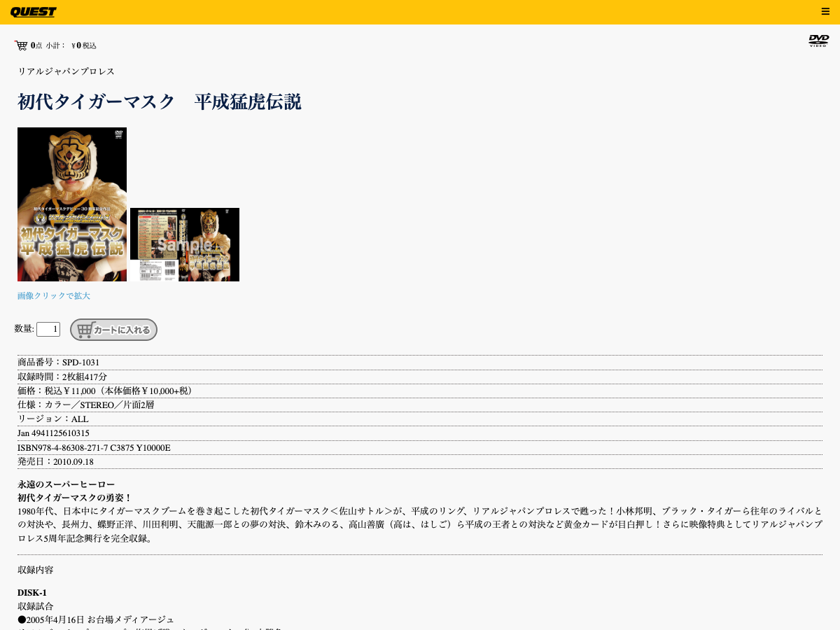Click the 収録内容 section label
Screen dimensions: 840x630
click(x=36, y=570)
